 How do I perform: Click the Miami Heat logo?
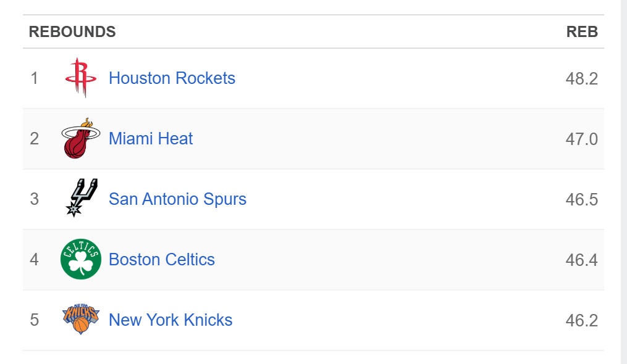(x=80, y=138)
